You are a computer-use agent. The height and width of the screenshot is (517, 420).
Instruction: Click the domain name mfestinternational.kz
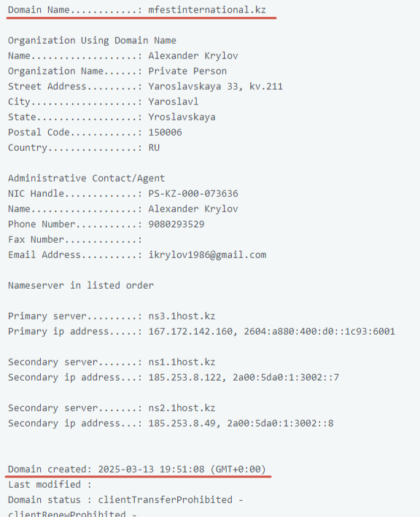pos(207,10)
